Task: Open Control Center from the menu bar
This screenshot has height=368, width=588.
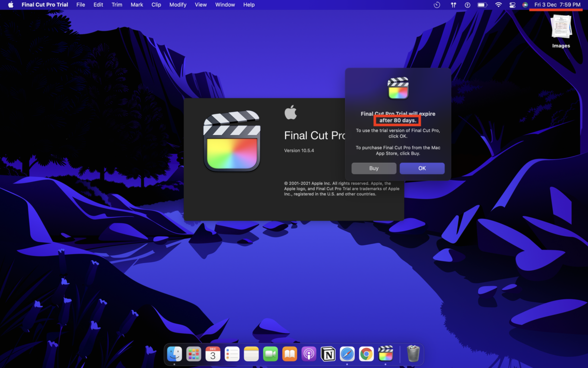Action: 513,5
